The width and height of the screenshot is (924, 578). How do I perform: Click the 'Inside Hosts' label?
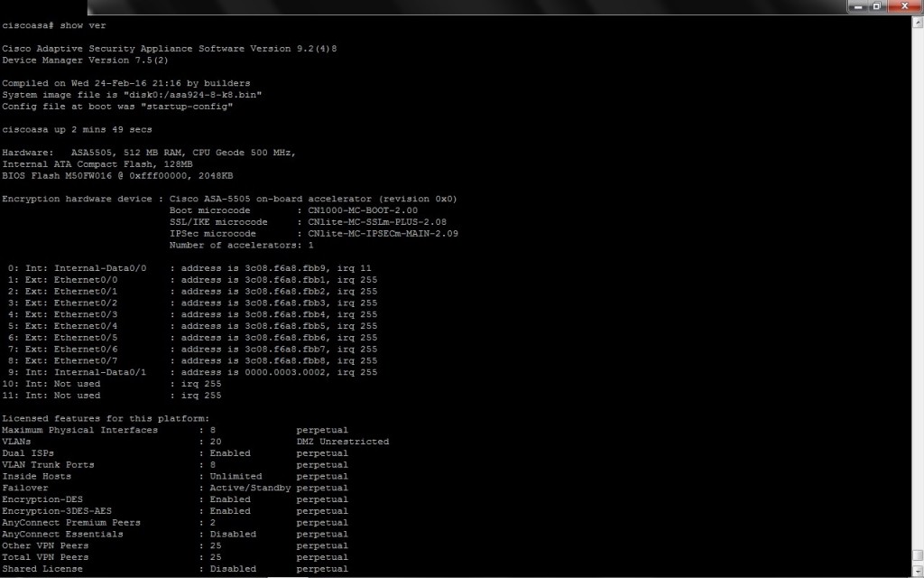36,477
